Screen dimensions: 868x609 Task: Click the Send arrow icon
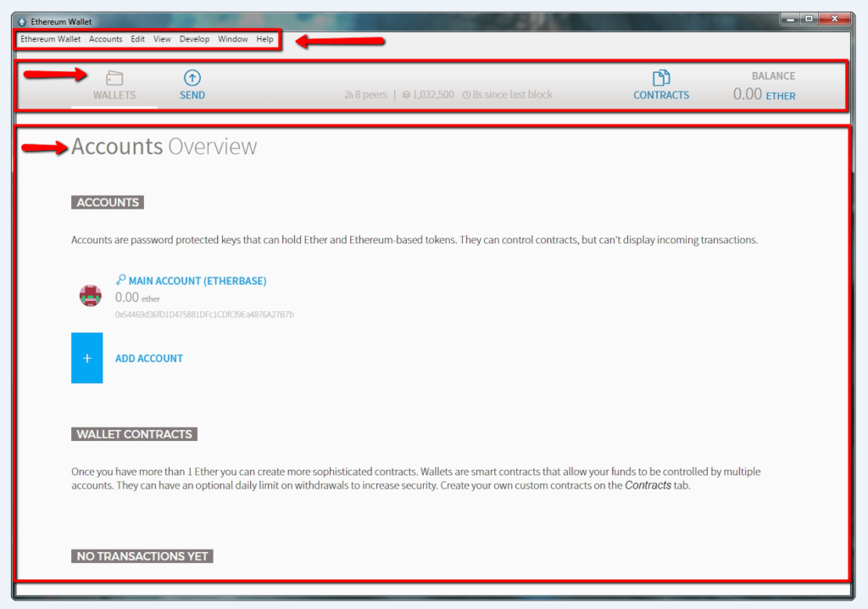pos(192,77)
